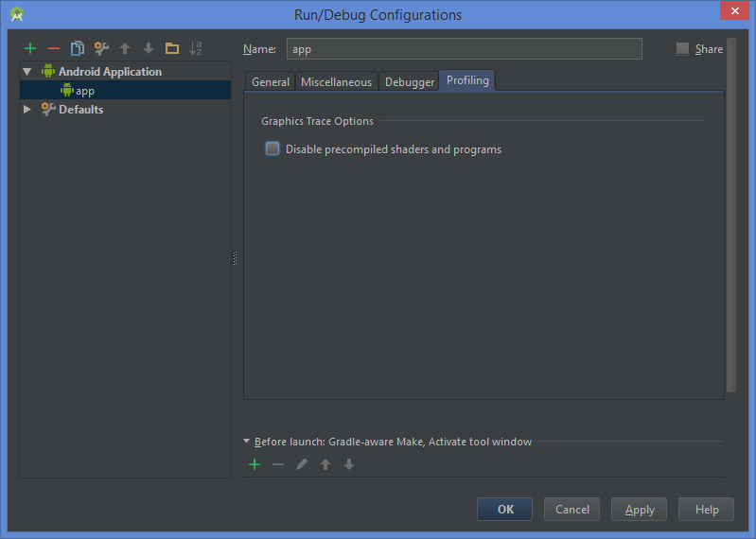Image resolution: width=756 pixels, height=539 pixels.
Task: Remove the selected configuration with the red minus
Action: tap(54, 48)
